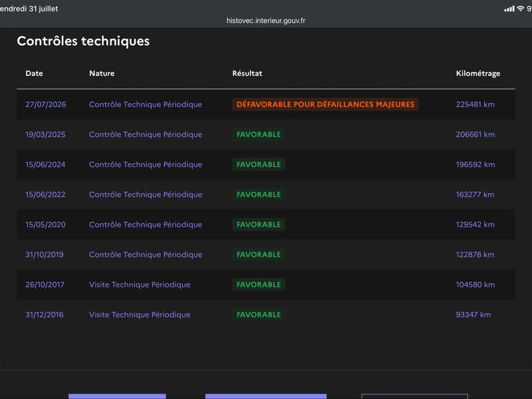Viewport: 532px width, 399px height.
Task: Click 'Contrôle Technique Périodique' on the 15/06/2024 row
Action: click(146, 164)
